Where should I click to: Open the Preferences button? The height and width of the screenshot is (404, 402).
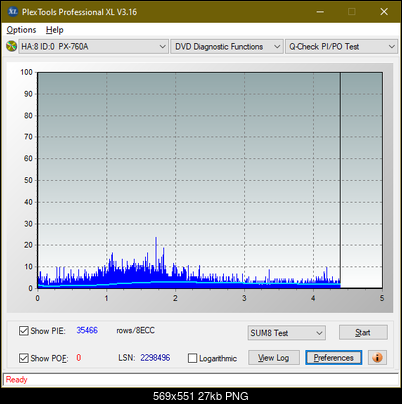[x=333, y=358]
